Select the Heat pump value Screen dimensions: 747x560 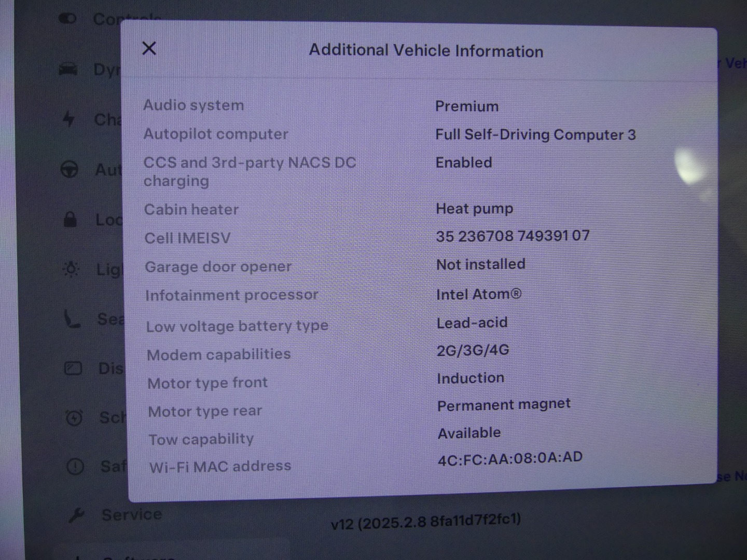[x=474, y=209]
